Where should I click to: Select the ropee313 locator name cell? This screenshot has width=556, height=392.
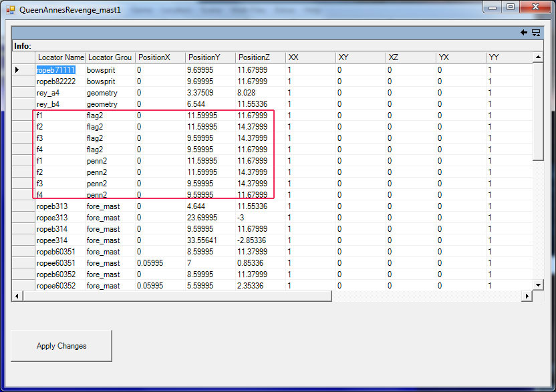(60, 217)
